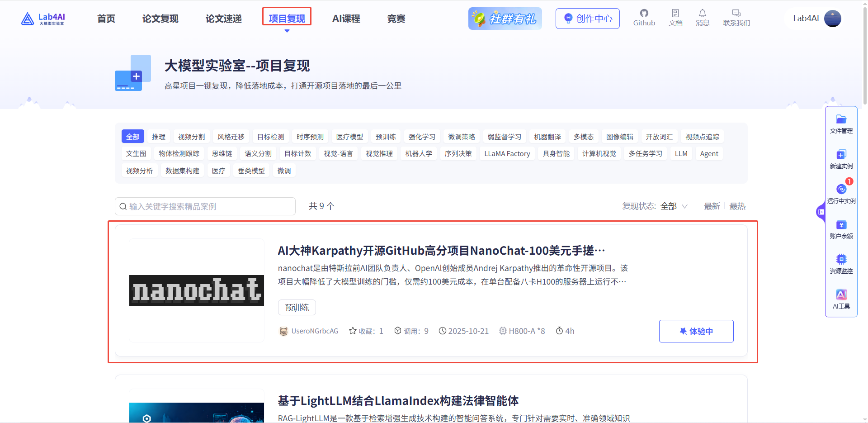Open the NanoChat project title
The image size is (868, 423).
pyautogui.click(x=441, y=251)
